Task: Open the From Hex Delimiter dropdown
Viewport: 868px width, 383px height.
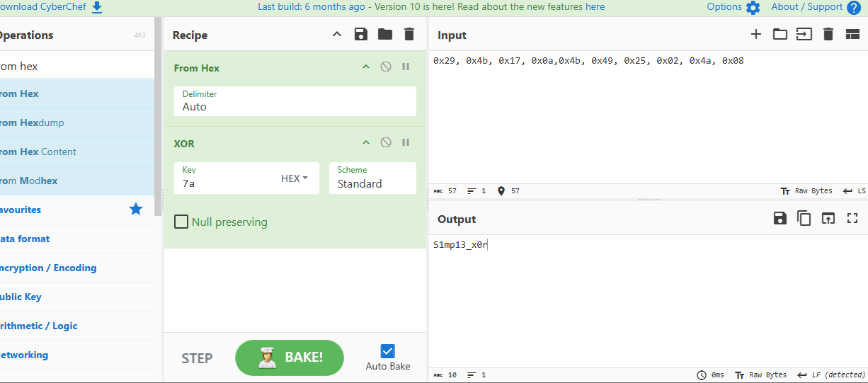Action: click(x=295, y=101)
